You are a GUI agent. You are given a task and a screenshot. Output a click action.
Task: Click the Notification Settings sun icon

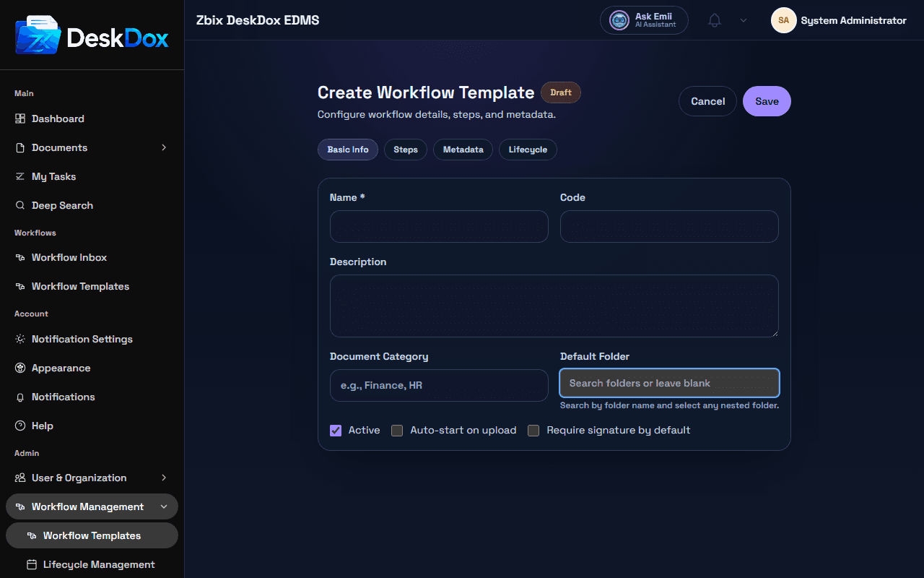click(20, 339)
